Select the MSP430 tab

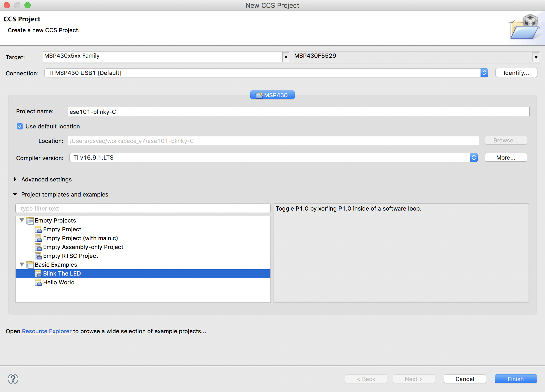pyautogui.click(x=272, y=95)
